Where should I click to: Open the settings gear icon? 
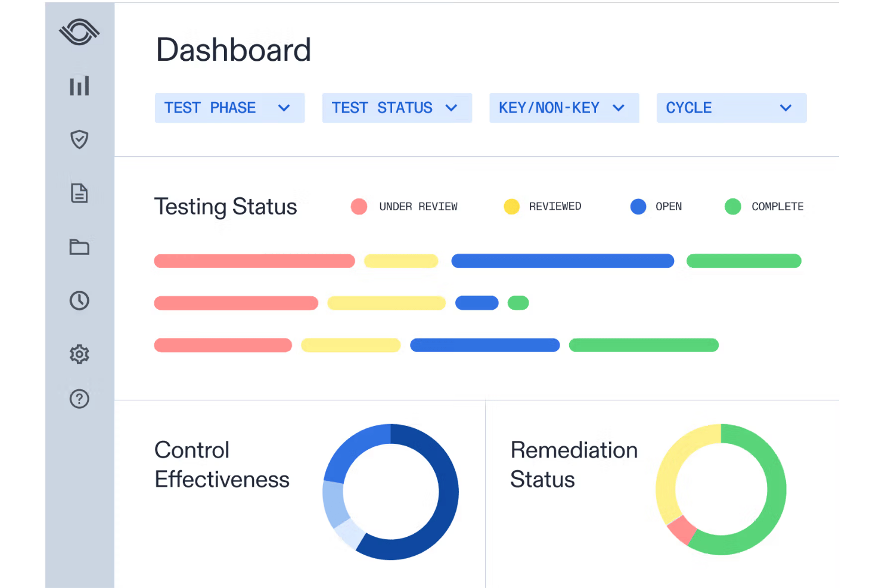(x=79, y=354)
